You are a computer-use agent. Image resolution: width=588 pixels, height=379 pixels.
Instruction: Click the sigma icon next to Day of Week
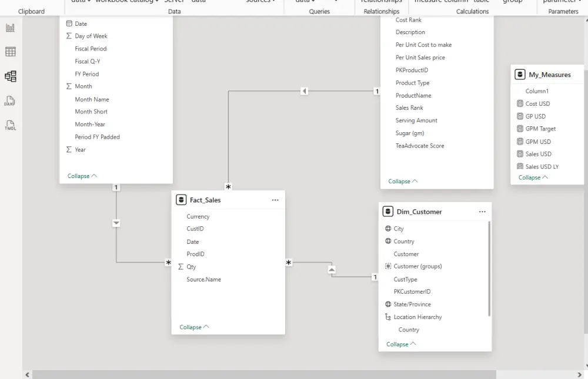pos(69,36)
